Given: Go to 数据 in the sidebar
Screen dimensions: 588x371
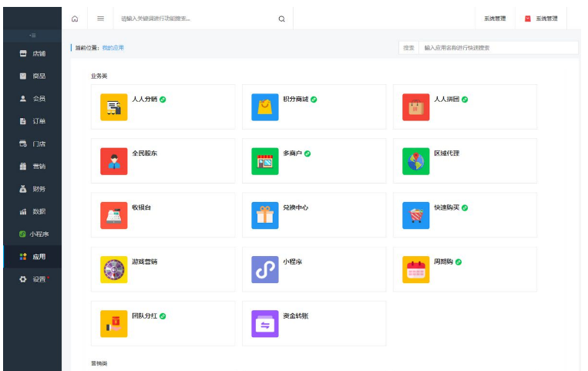Looking at the screenshot, I should click(x=32, y=211).
